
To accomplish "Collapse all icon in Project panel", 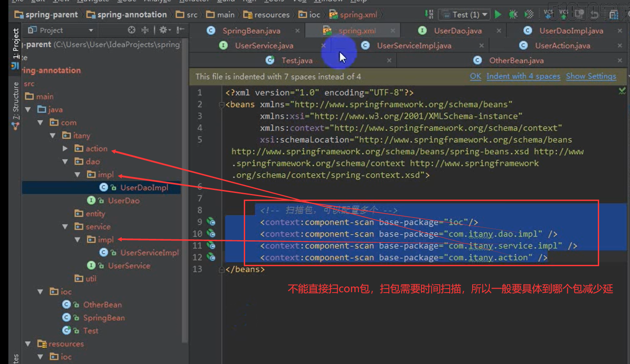I will (145, 30).
